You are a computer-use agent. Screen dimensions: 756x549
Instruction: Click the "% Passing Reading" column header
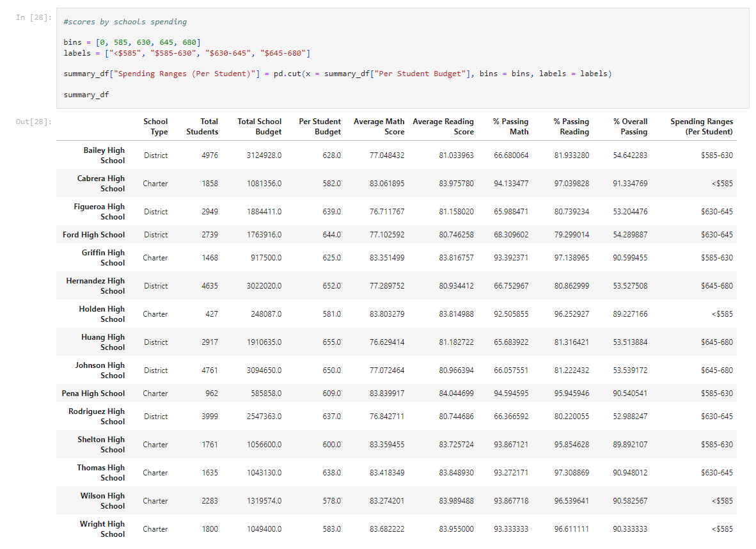(571, 127)
